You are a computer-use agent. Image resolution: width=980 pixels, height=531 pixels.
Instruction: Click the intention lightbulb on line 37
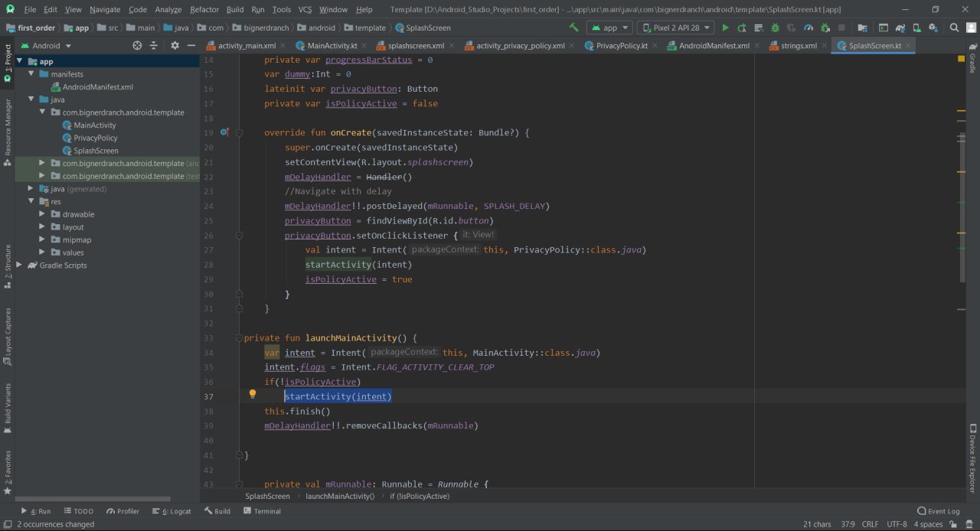[252, 395]
